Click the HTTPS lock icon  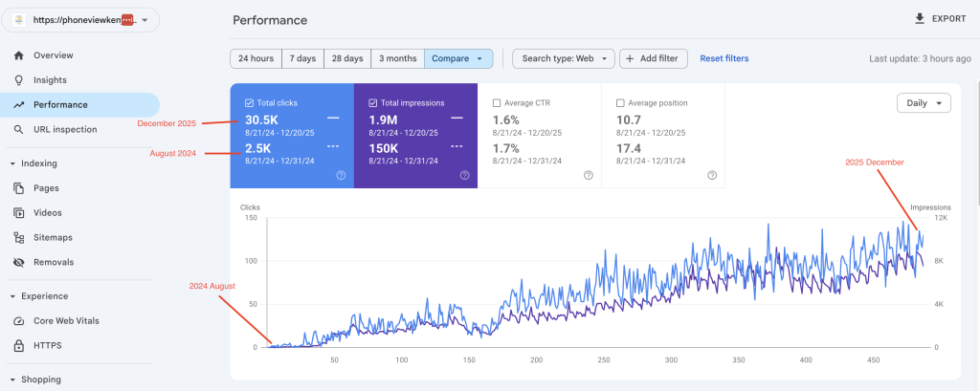click(x=18, y=345)
